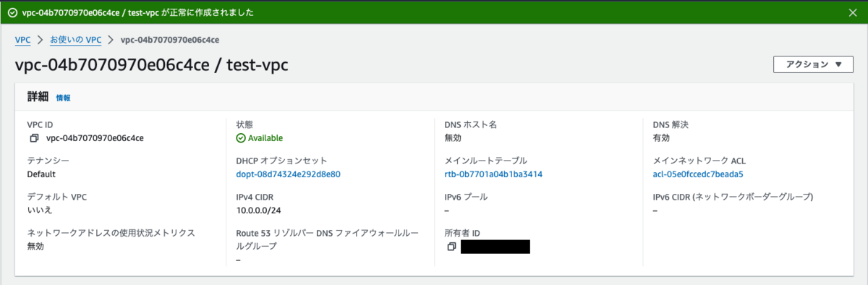
Task: Click the 有効 value under DNS 解決
Action: (x=661, y=138)
